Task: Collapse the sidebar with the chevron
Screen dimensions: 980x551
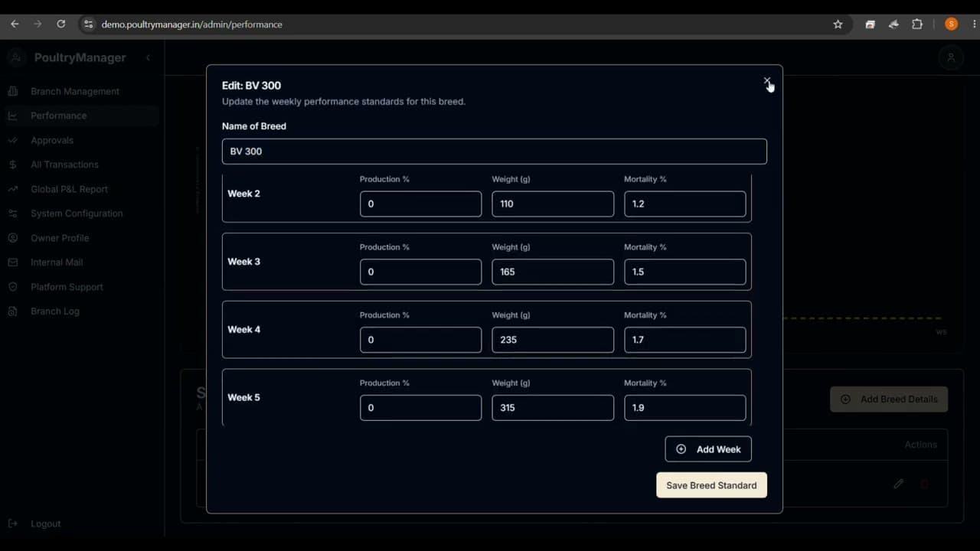Action: point(148,57)
